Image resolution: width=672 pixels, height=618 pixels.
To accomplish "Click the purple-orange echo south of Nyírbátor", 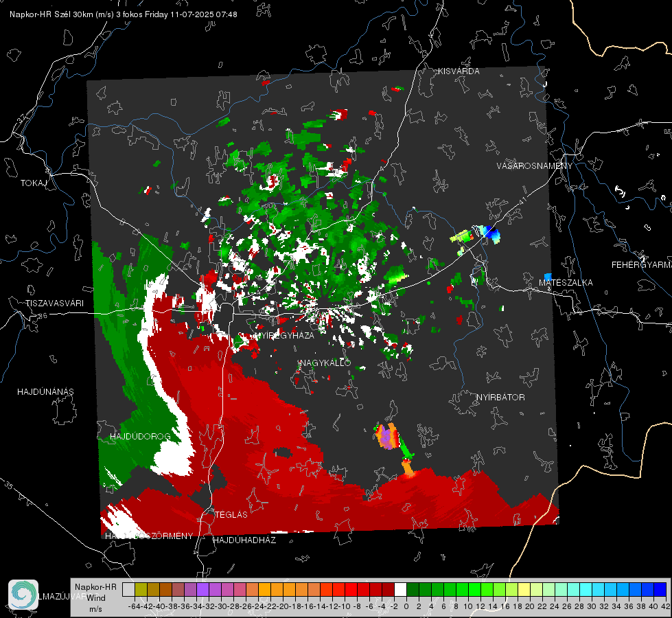I will pyautogui.click(x=387, y=437).
